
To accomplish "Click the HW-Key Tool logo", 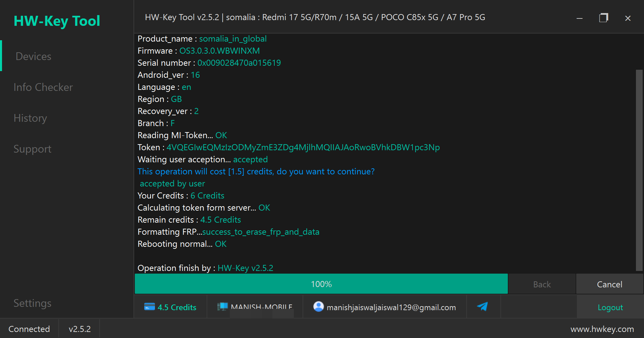I will (57, 21).
